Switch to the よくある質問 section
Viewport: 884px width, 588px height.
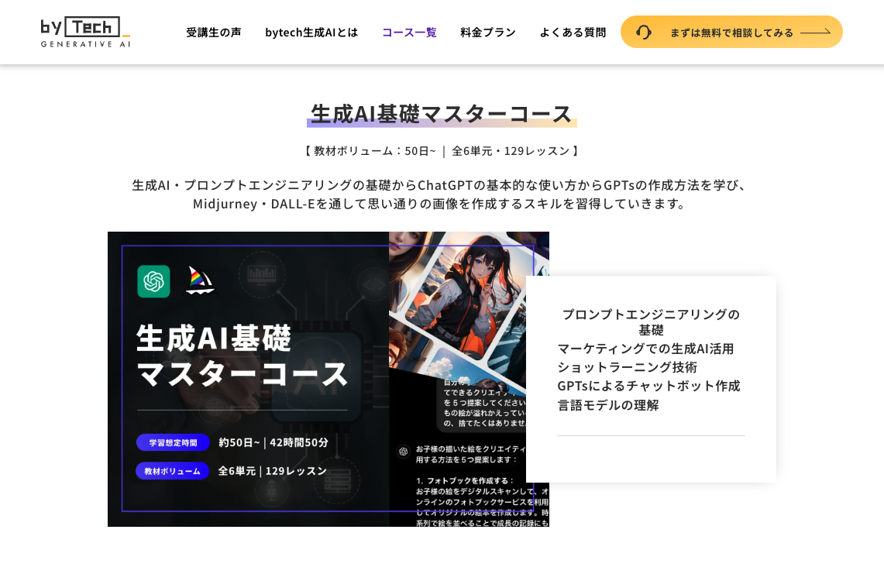pos(573,32)
